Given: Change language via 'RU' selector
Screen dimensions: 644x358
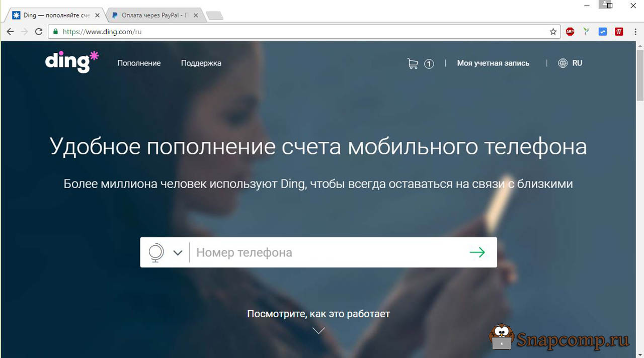Looking at the screenshot, I should click(x=577, y=63).
